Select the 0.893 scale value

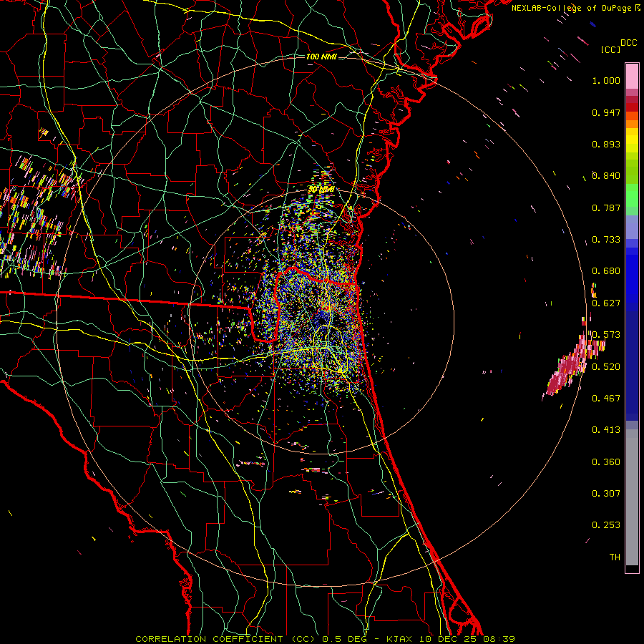pos(606,144)
